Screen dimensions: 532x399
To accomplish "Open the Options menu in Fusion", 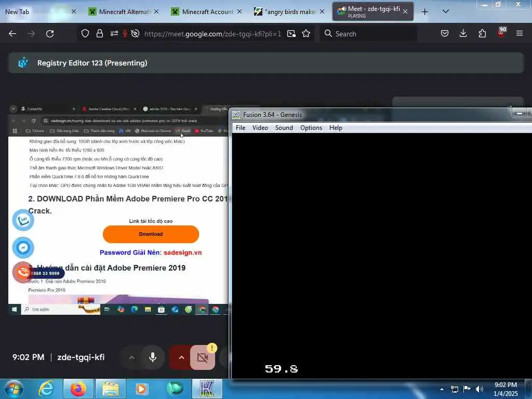I will pos(311,128).
